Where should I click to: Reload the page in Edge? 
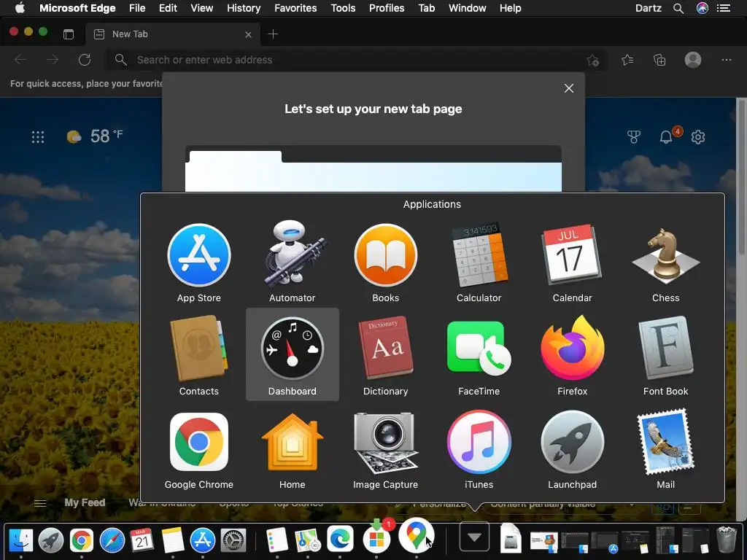coord(85,60)
